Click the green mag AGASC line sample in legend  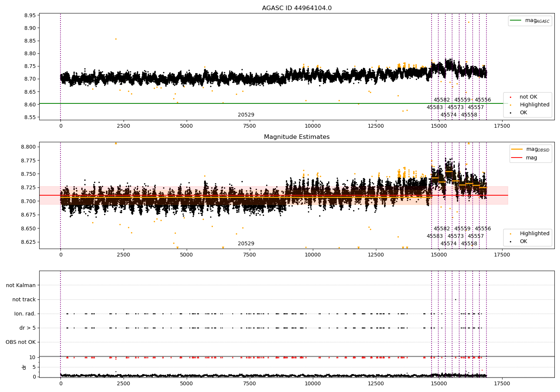coord(516,21)
